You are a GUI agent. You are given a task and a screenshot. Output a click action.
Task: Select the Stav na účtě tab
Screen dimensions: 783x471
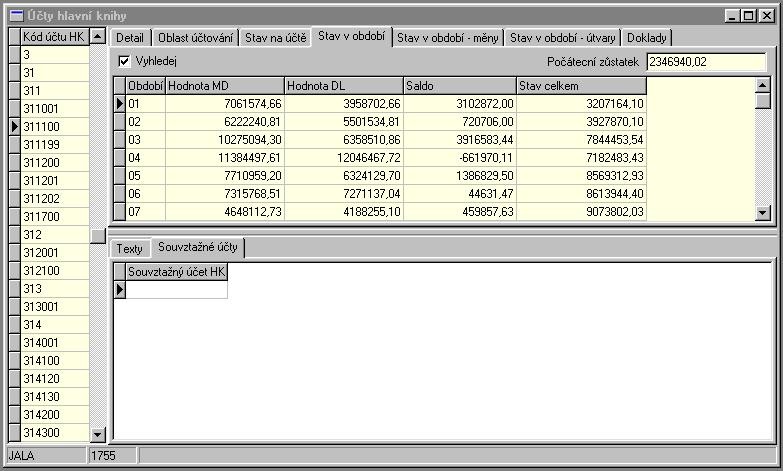click(275, 38)
